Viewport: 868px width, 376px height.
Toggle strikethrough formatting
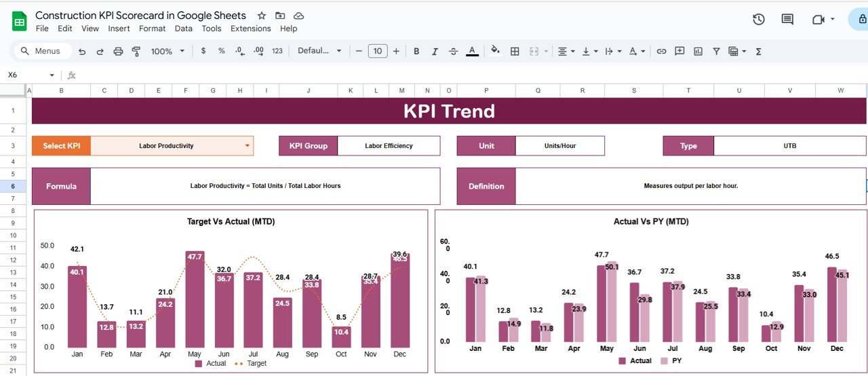click(453, 52)
